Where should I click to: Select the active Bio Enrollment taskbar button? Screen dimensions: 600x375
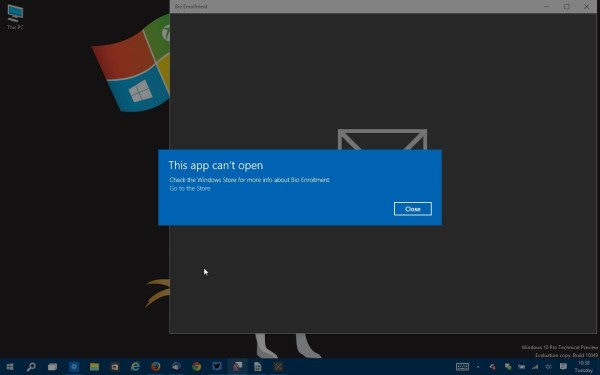237,367
